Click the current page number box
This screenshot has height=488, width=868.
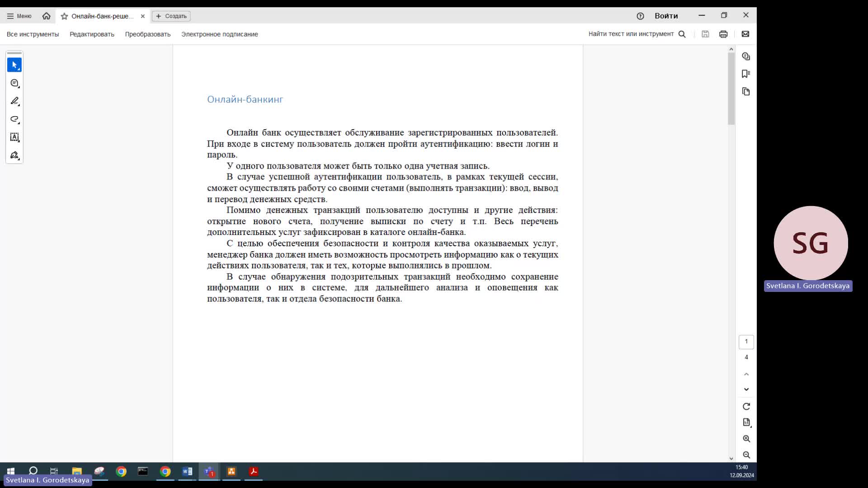746,342
